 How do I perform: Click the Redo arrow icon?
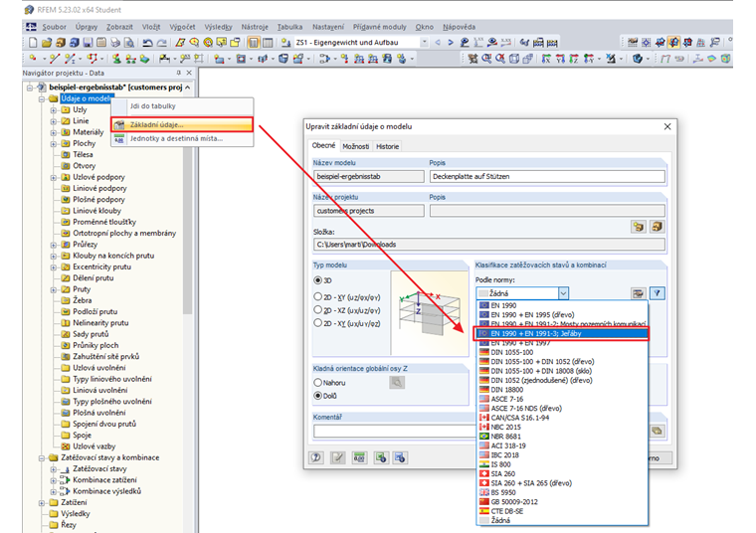point(162,43)
